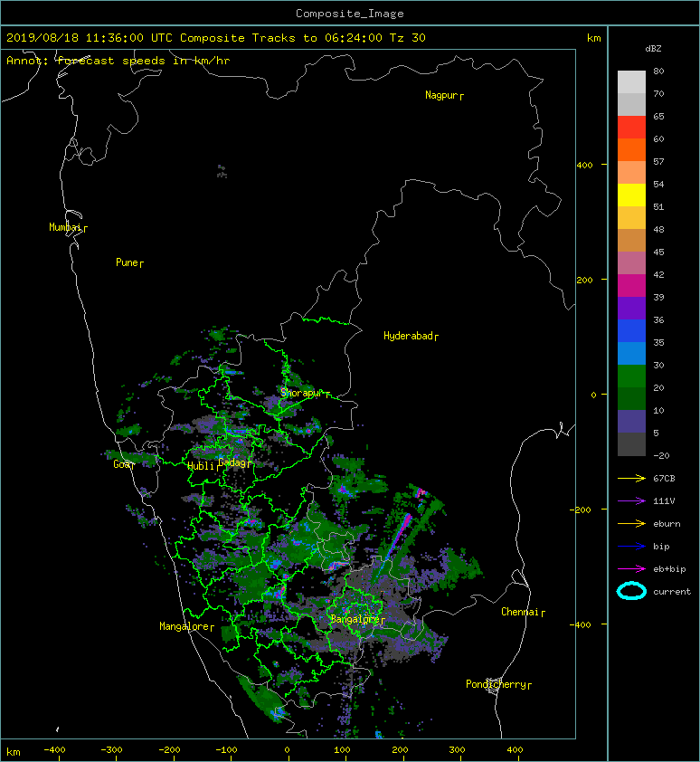Click the bip blue arrow legend icon

point(631,547)
